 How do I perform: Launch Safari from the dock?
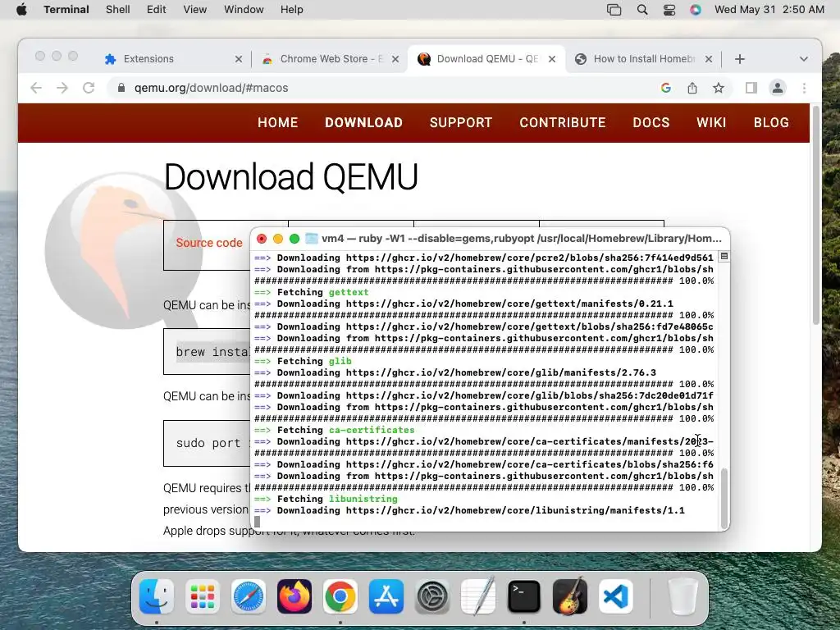249,596
